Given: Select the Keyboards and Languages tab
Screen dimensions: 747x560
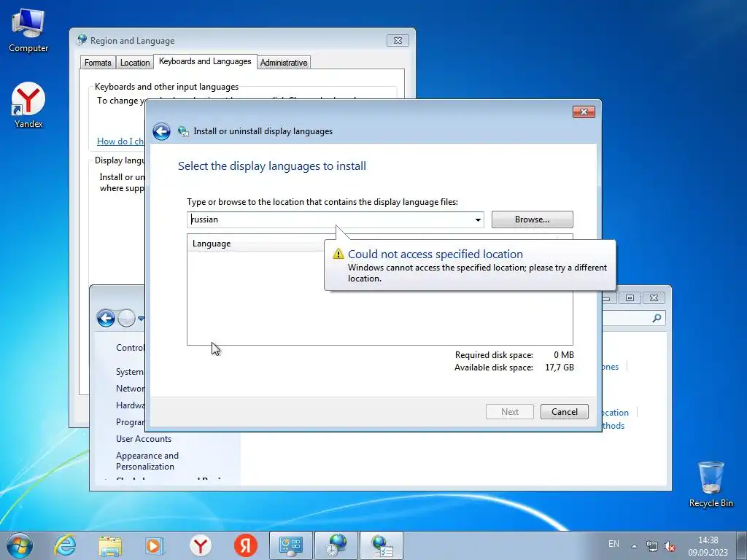Looking at the screenshot, I should tap(205, 61).
